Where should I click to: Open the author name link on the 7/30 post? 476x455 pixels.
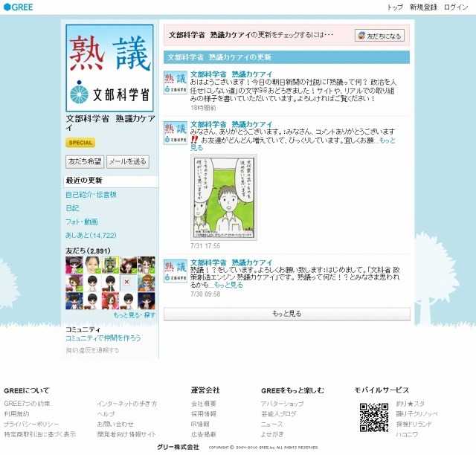(231, 262)
